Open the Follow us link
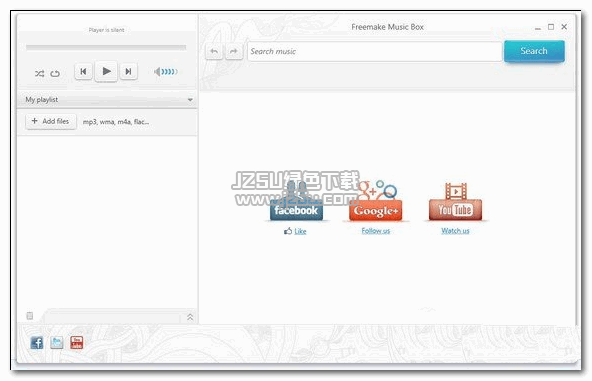 pos(376,231)
